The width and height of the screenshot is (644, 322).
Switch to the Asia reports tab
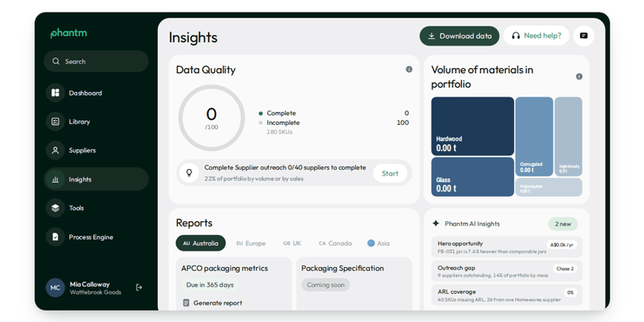pyautogui.click(x=378, y=243)
